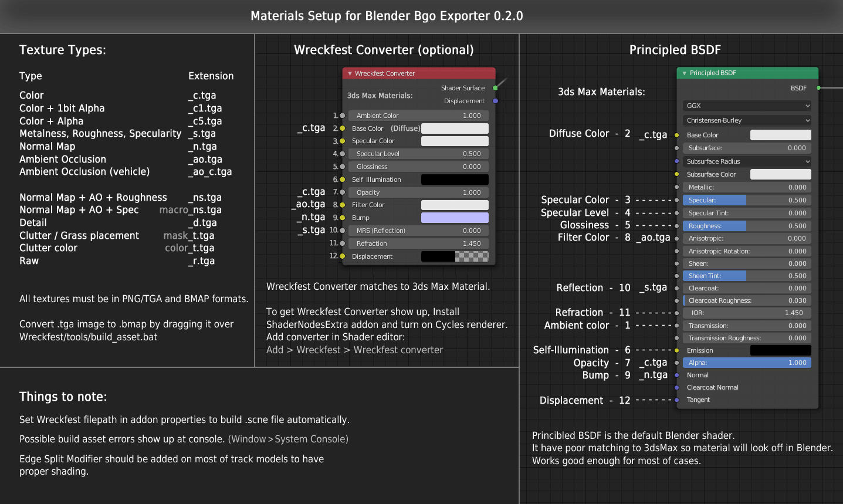Screen dimensions: 843x504
Task: Click the Specular Level input socket
Action: (x=343, y=154)
